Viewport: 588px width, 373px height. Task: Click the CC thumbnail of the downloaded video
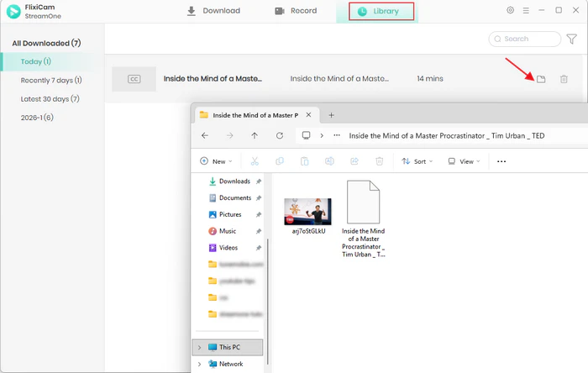click(134, 79)
